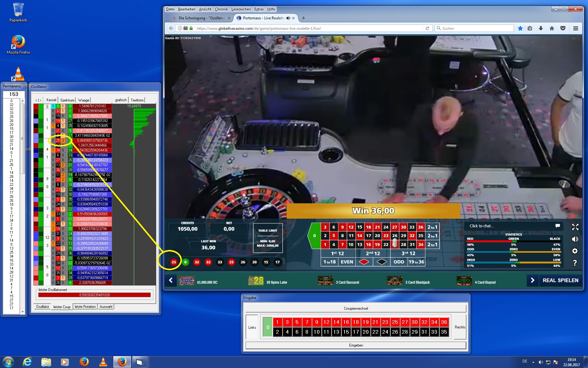588x368 pixels.
Task: Open the Papierkorb desktop icon
Action: pos(18,13)
